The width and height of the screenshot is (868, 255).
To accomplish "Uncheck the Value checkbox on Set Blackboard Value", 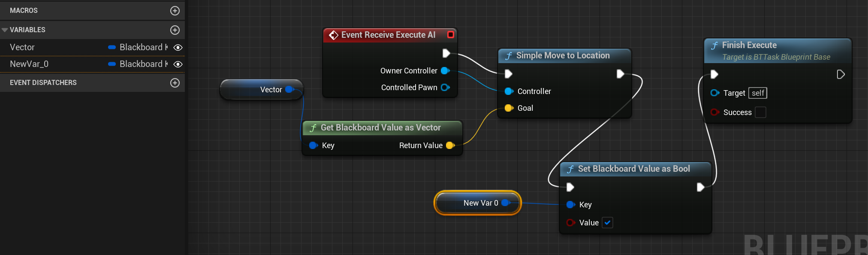I will 608,223.
